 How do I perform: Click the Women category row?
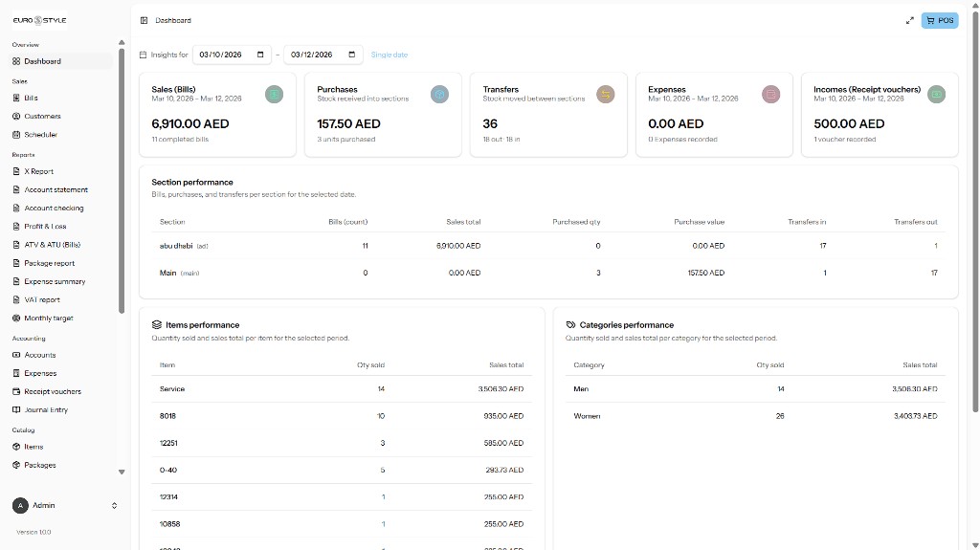[755, 416]
